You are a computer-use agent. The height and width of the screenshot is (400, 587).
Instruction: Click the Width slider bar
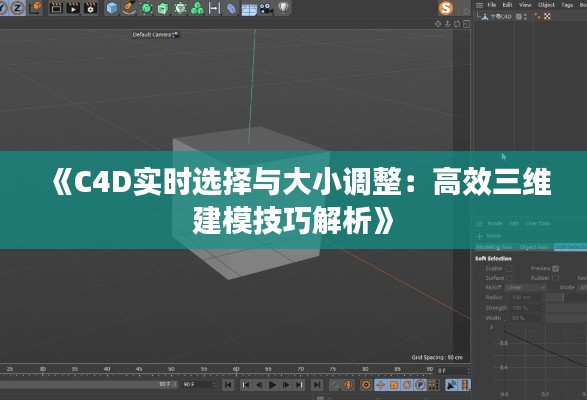[x=566, y=318]
